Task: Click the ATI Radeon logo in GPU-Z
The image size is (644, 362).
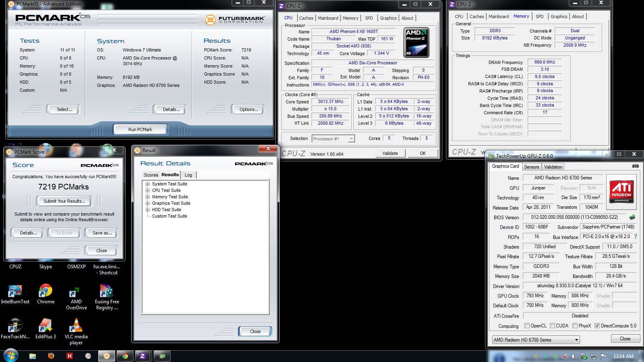Action: pyautogui.click(x=621, y=192)
